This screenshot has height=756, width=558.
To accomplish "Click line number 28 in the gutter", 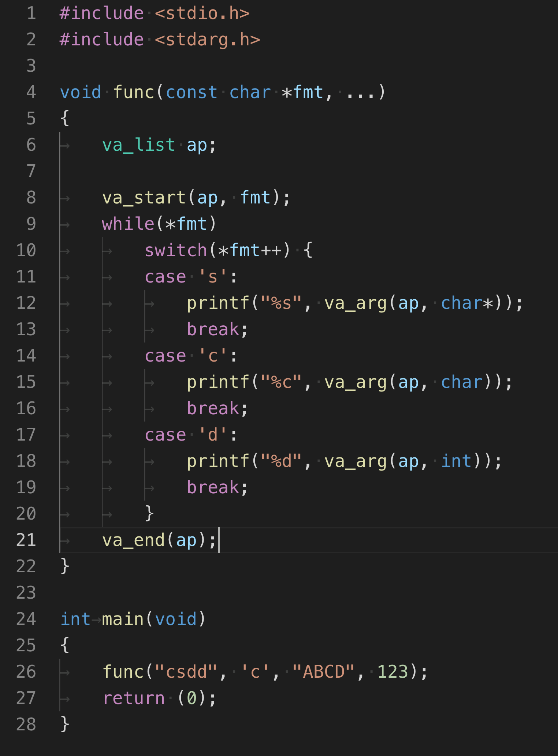I will [26, 725].
